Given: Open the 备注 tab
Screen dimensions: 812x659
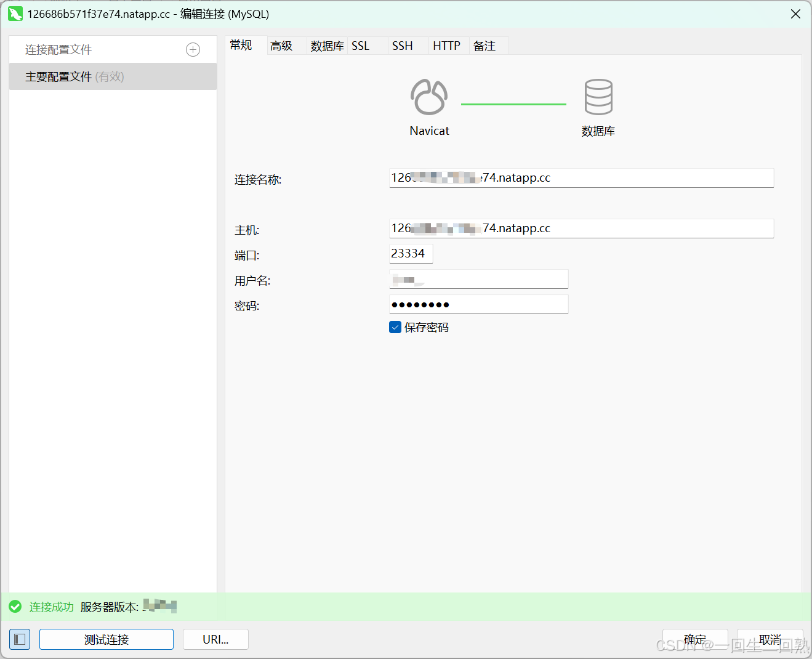Looking at the screenshot, I should pyautogui.click(x=484, y=46).
